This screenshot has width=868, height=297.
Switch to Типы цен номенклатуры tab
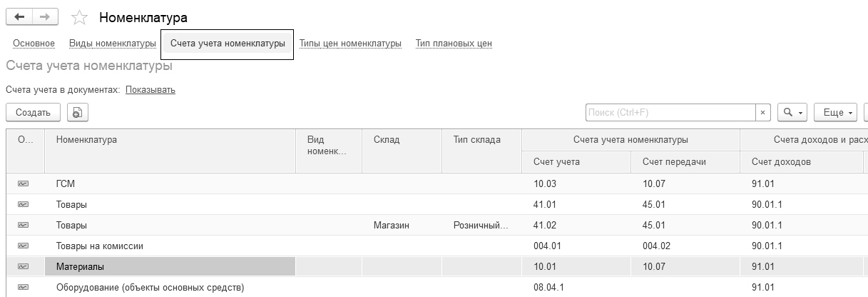(x=350, y=44)
